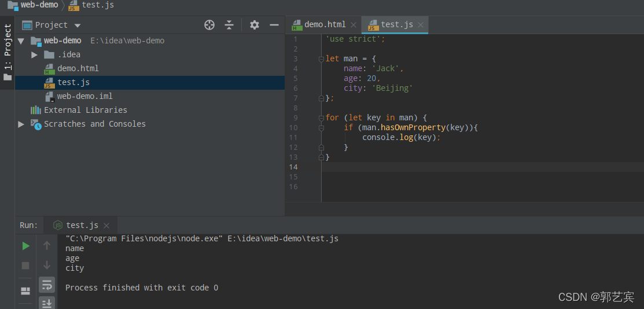Click the 'Run:' panel label
This screenshot has height=309, width=644.
29,225
